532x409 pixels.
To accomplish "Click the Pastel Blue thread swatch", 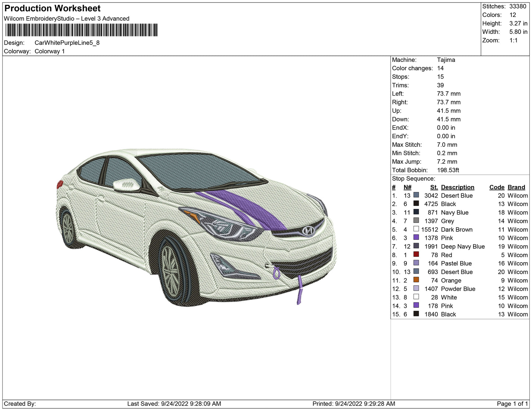I will pos(416,263).
